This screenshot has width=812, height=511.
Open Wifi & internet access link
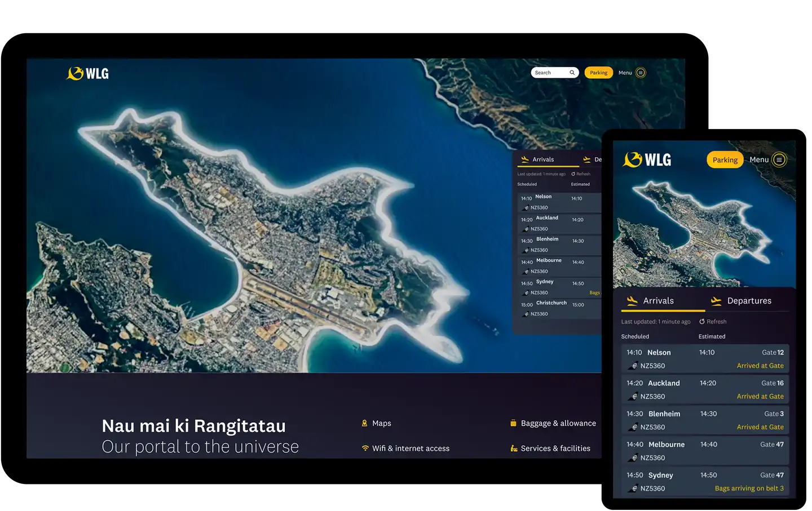[411, 448]
